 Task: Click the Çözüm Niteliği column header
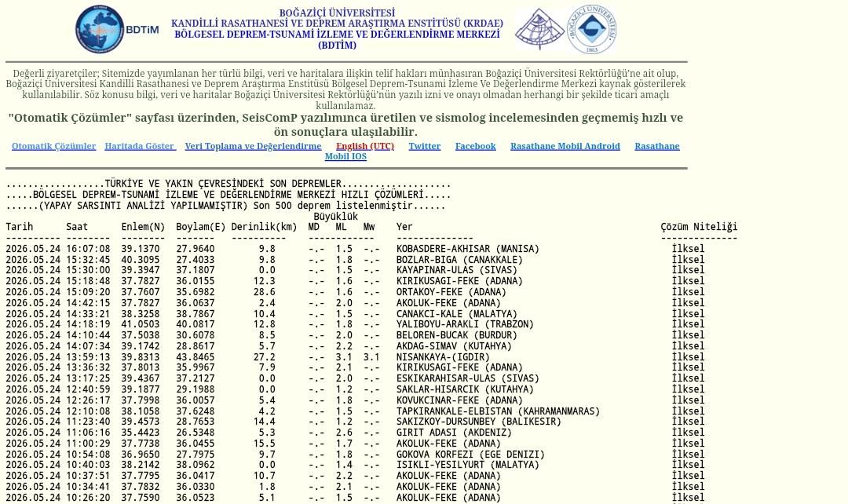click(x=699, y=227)
